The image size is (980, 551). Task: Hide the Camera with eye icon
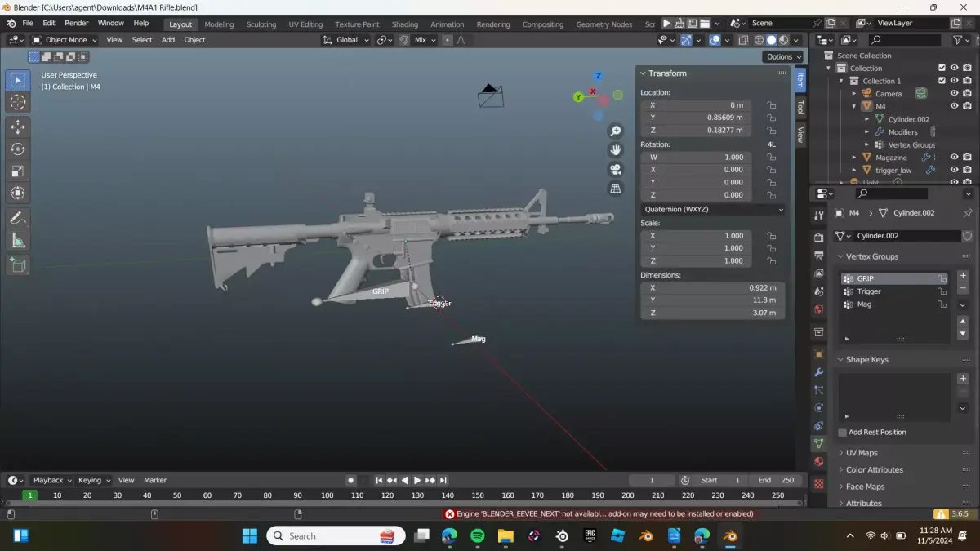[954, 94]
